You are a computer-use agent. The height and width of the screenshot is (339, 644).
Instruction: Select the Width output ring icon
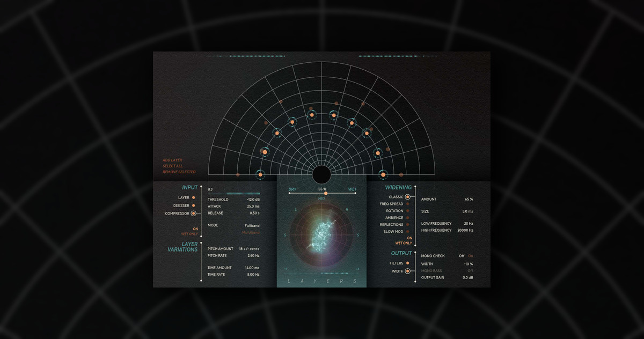point(408,271)
